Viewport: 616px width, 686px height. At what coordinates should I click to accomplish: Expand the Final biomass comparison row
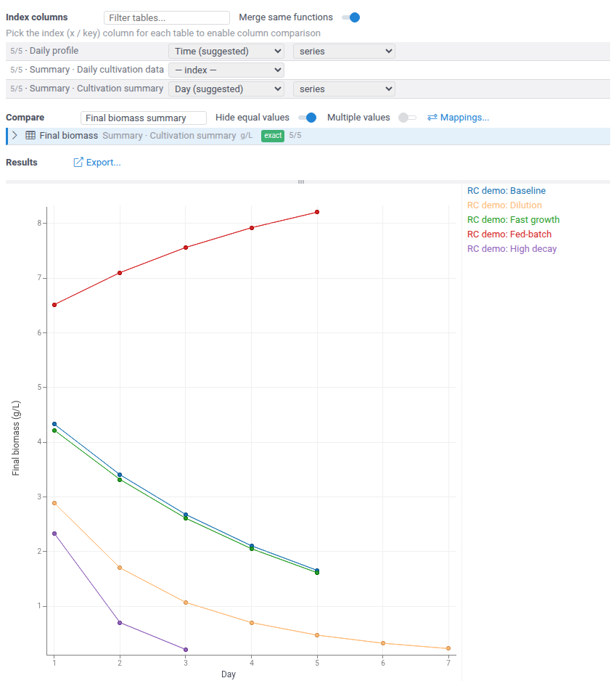[15, 136]
